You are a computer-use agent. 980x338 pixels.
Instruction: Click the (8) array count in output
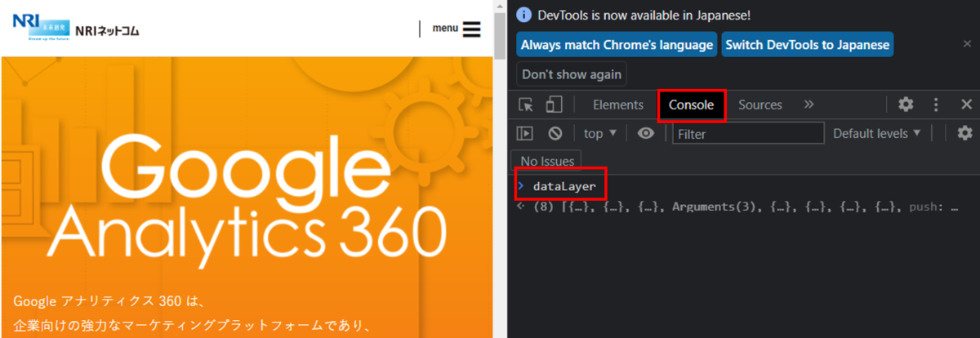click(x=542, y=207)
